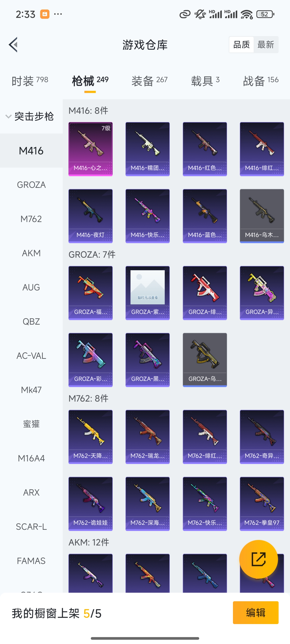The image size is (290, 644).
Task: Select GROZA in the weapon sidebar
Action: [31, 185]
